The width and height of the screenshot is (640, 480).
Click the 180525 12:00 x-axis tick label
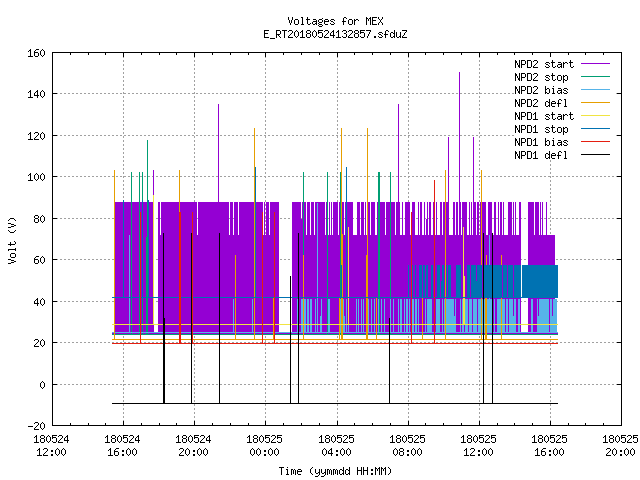coord(478,446)
